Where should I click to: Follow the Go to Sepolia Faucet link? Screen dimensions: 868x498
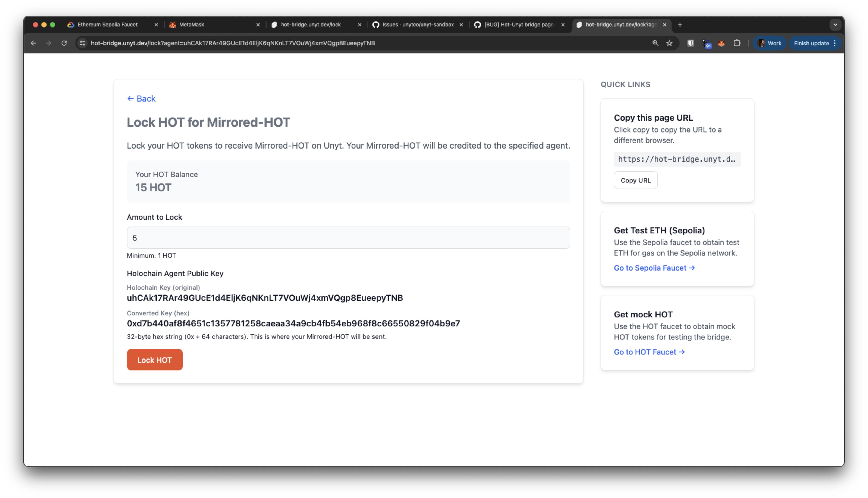(x=654, y=268)
